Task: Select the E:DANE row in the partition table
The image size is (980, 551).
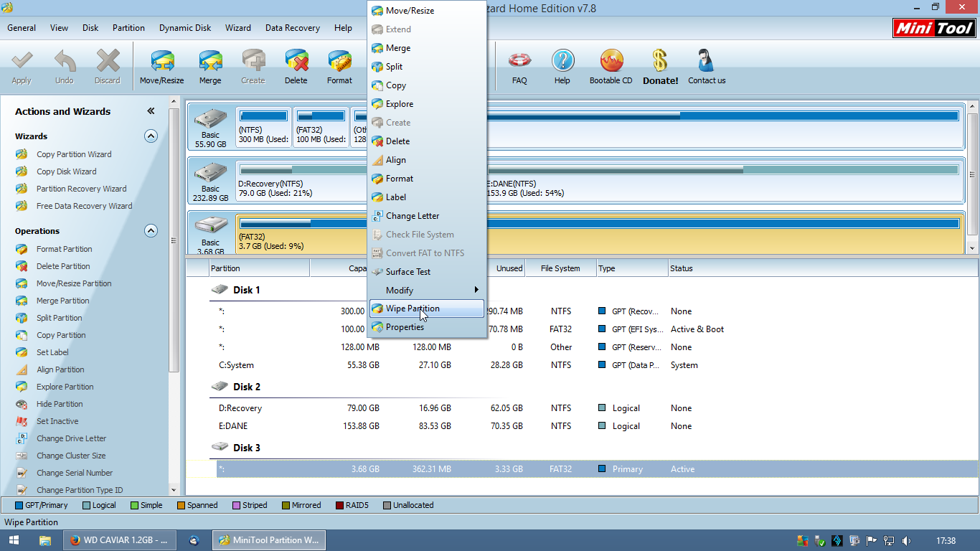Action: tap(597, 426)
